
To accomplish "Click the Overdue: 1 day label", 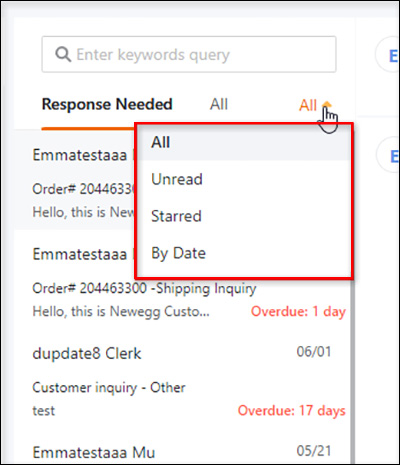I will click(298, 312).
